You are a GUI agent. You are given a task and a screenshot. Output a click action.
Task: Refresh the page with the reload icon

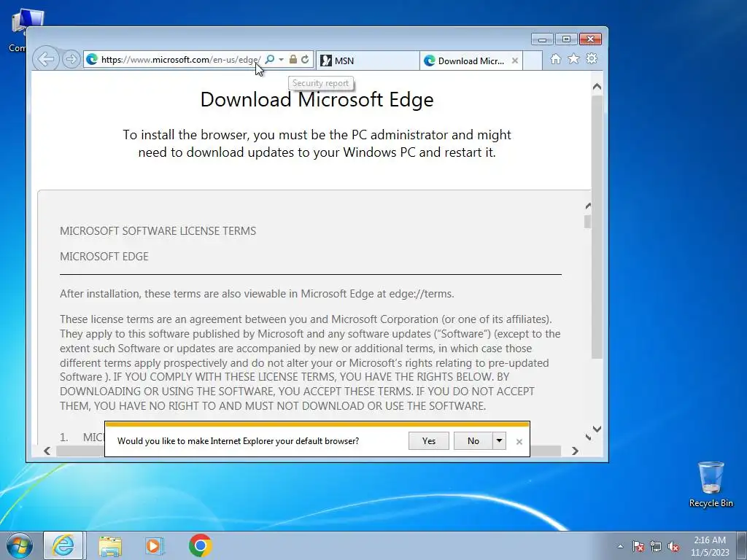(x=305, y=60)
